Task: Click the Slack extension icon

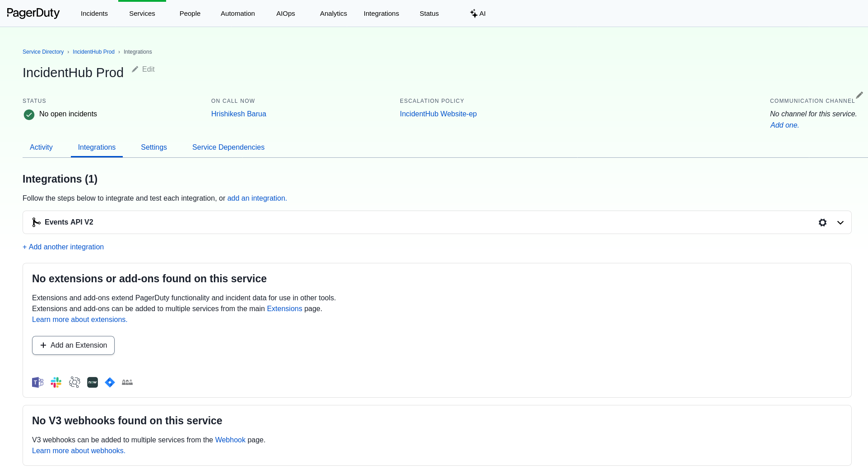Action: [x=56, y=382]
